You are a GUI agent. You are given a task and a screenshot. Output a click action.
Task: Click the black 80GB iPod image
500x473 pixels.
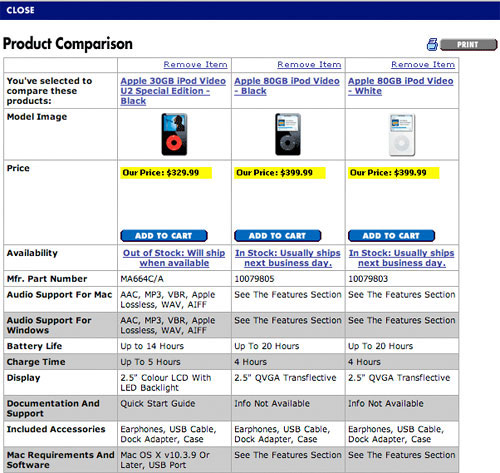pos(288,134)
